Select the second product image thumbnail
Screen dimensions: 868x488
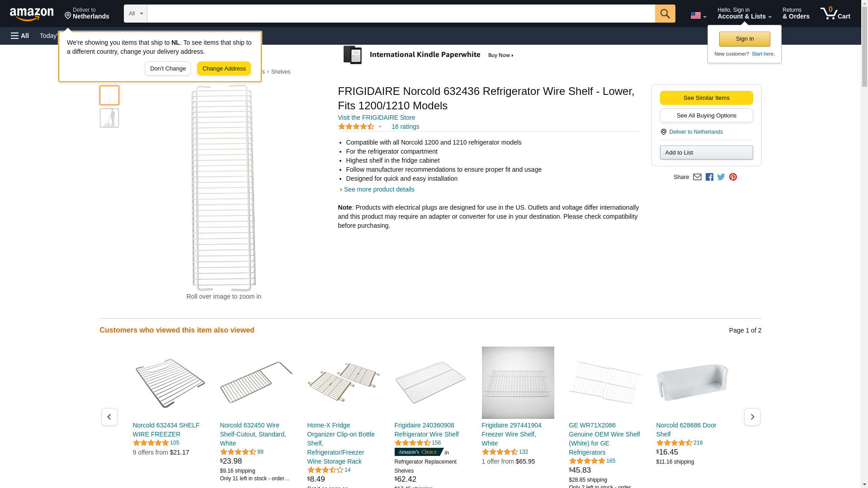click(x=109, y=118)
